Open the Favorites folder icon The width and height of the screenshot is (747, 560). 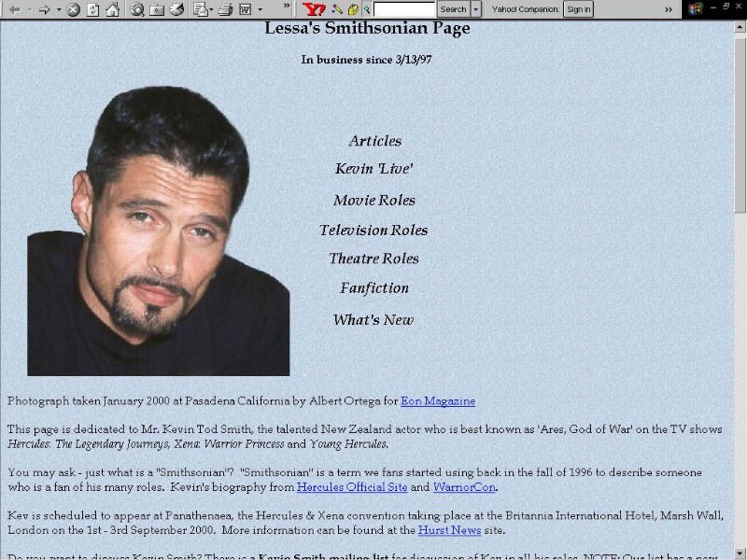[157, 9]
